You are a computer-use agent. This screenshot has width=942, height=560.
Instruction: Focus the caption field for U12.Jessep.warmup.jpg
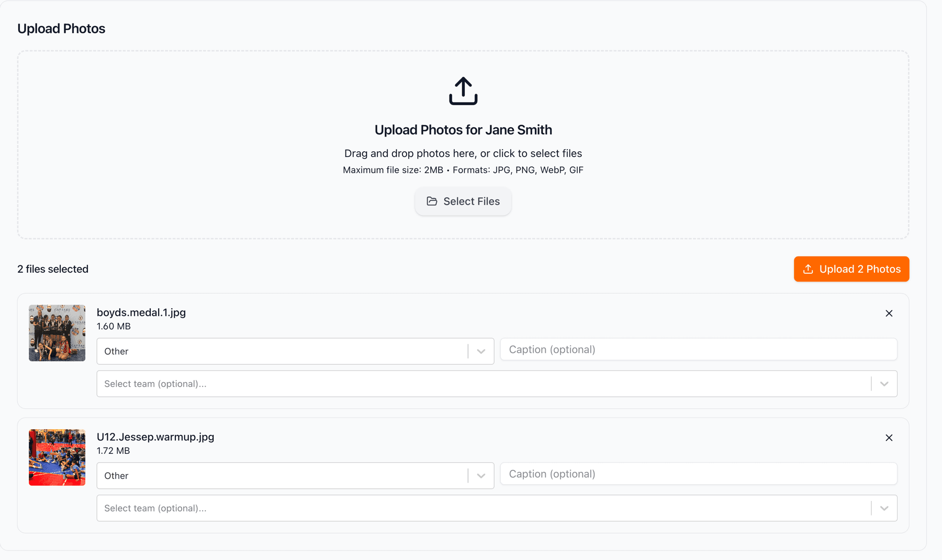click(699, 474)
